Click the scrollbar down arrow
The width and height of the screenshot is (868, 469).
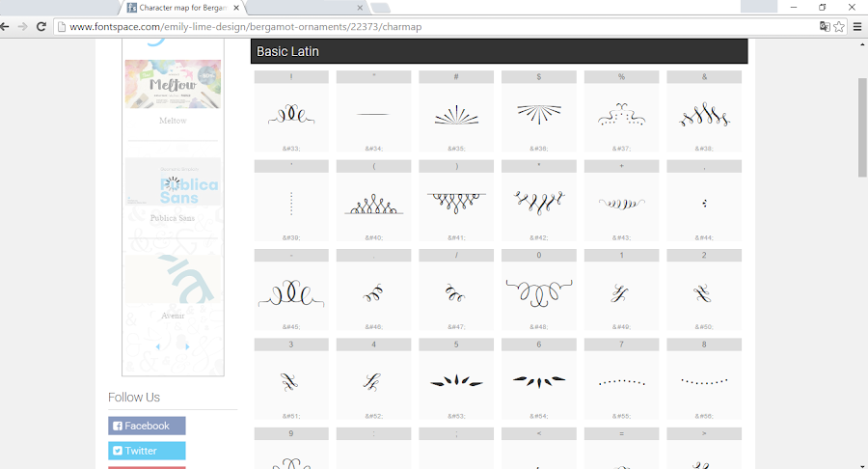tap(862, 465)
